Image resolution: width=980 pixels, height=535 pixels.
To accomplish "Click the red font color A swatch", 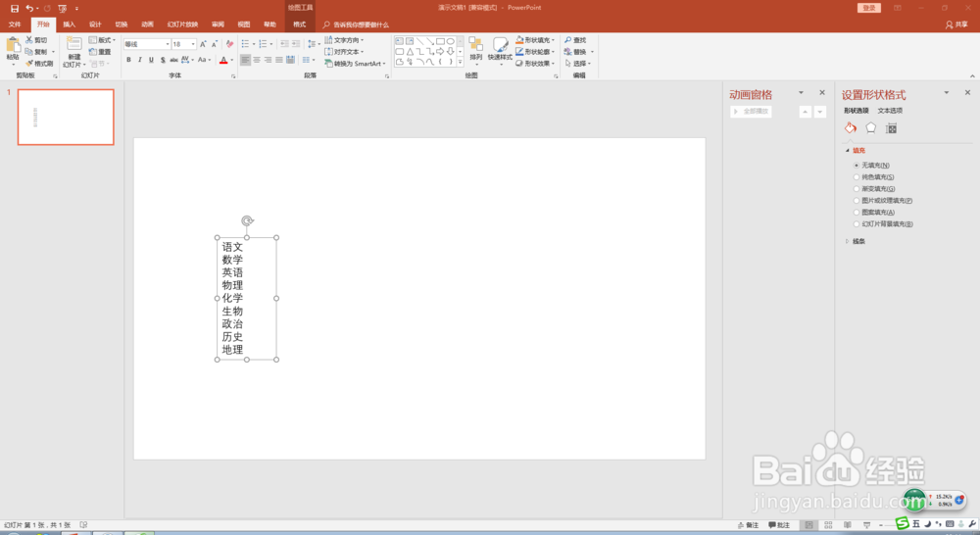I will coord(223,60).
